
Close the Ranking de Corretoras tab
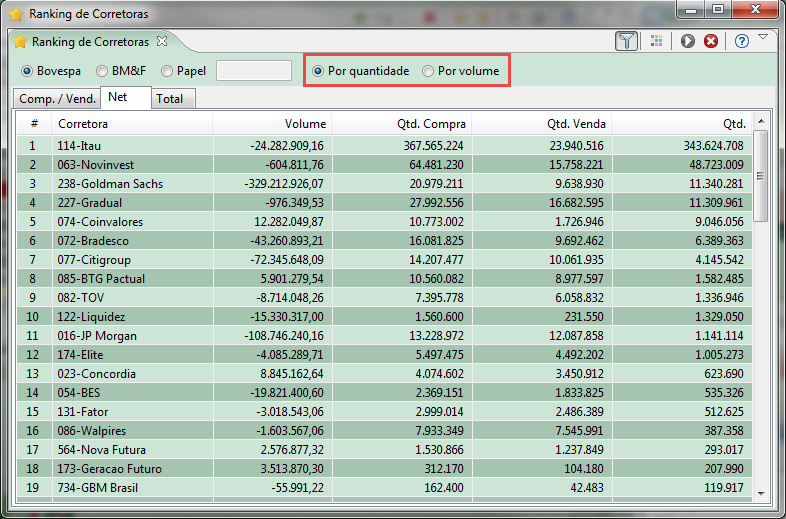[x=162, y=41]
